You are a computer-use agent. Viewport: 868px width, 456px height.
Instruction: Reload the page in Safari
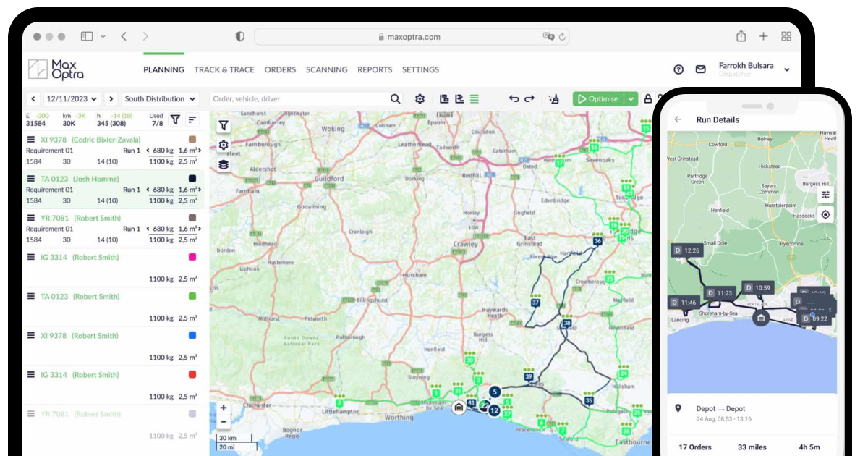coord(562,37)
